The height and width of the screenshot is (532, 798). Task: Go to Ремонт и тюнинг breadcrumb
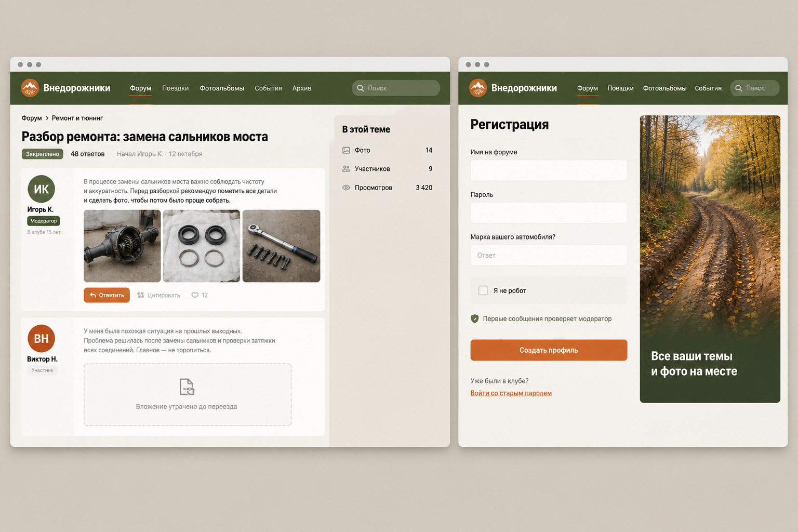point(77,118)
